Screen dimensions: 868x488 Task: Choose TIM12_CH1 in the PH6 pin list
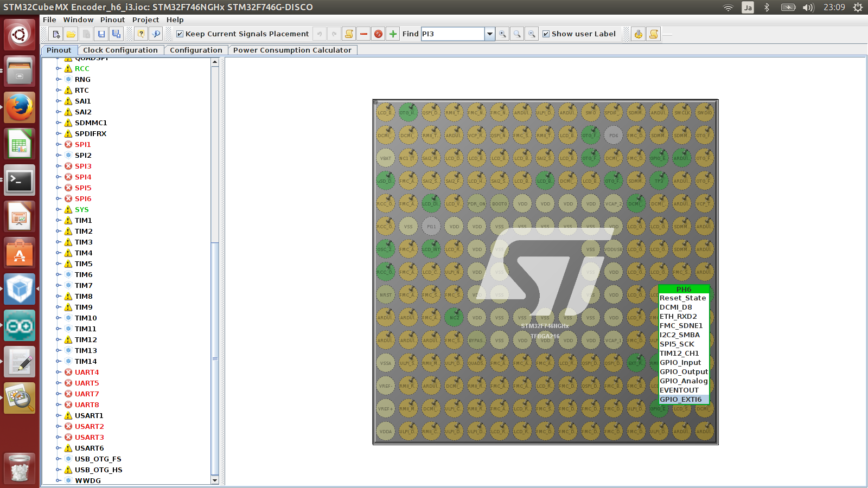(x=679, y=354)
